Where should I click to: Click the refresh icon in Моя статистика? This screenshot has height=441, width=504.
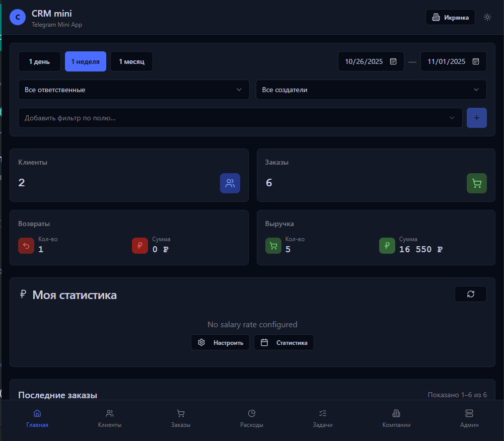470,294
